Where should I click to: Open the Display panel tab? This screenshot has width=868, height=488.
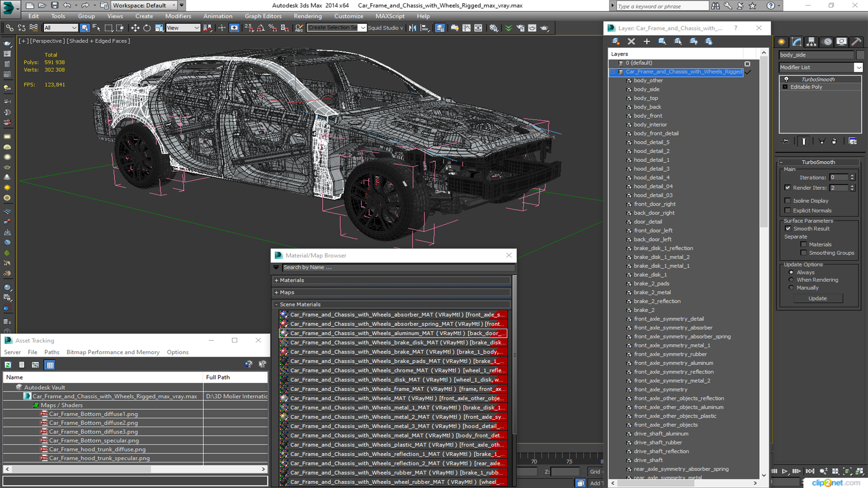(x=841, y=42)
